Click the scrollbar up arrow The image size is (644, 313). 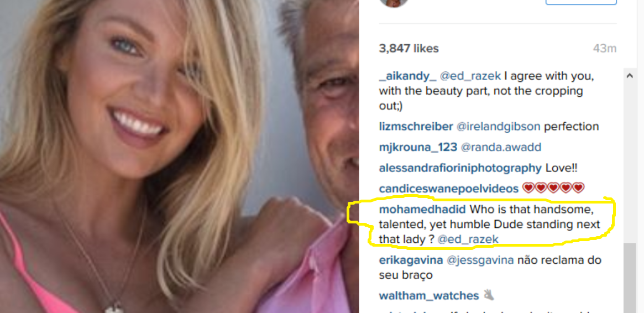click(x=629, y=76)
